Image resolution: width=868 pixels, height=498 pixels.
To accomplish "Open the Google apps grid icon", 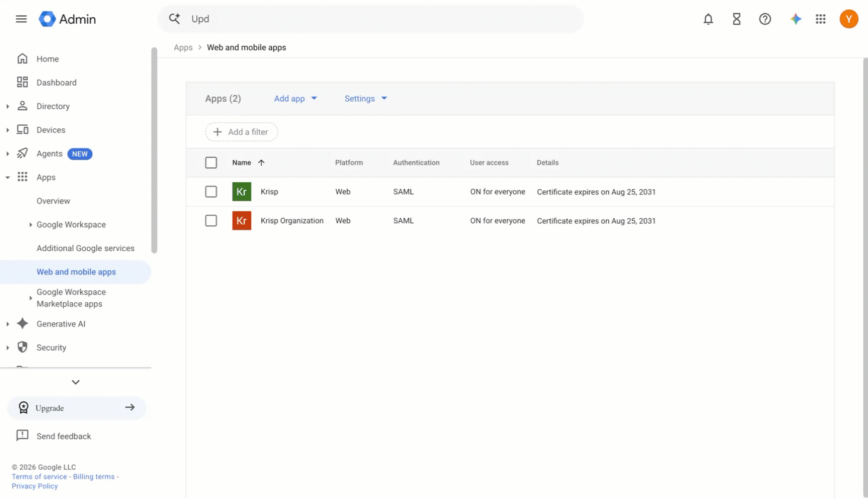I will (820, 19).
